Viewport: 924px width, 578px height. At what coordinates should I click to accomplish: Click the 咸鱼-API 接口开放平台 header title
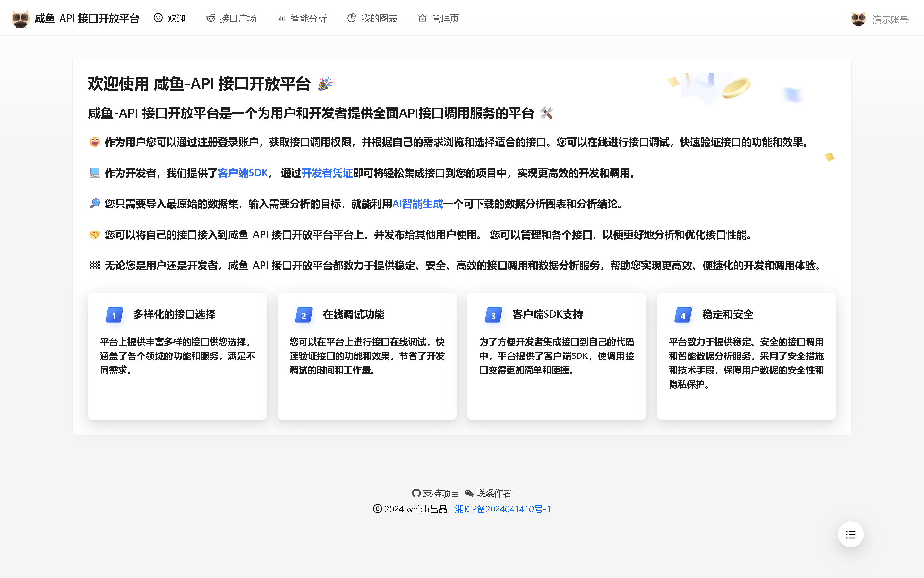[x=87, y=18]
